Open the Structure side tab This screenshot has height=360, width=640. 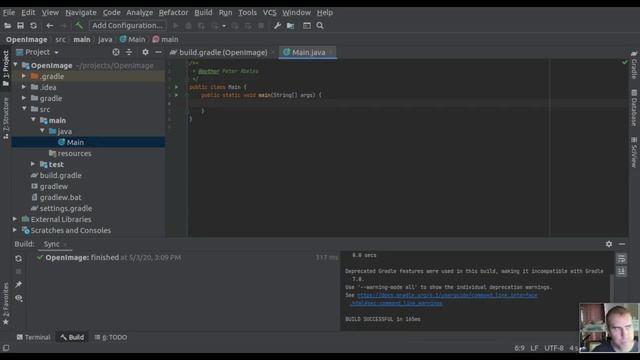click(6, 118)
